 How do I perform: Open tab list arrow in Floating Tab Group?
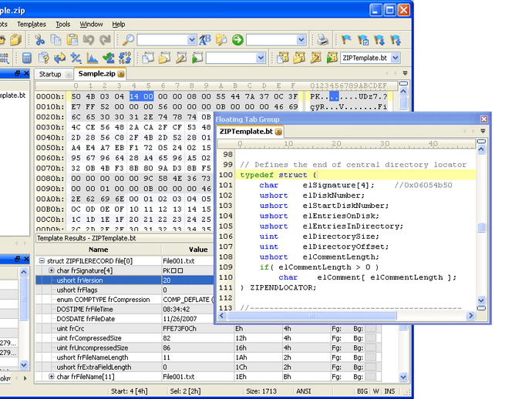click(483, 131)
